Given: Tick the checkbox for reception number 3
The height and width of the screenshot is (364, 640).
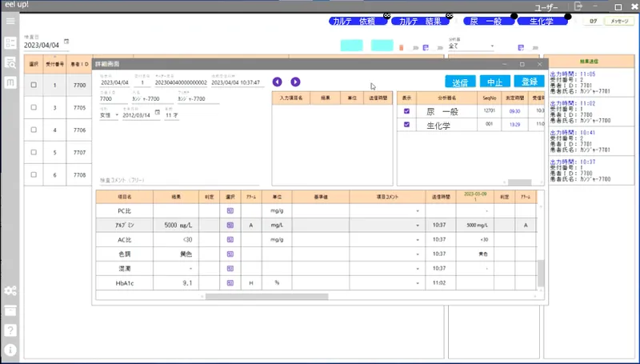Looking at the screenshot, I should [x=34, y=107].
